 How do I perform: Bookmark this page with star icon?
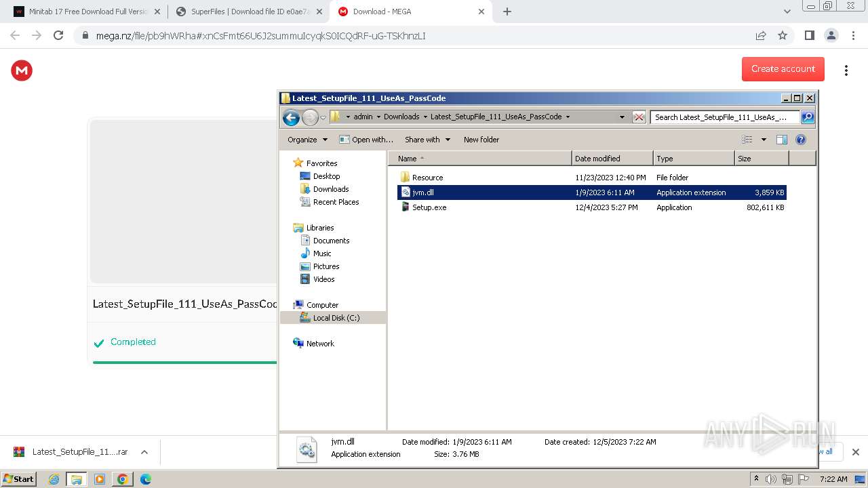[x=783, y=35]
